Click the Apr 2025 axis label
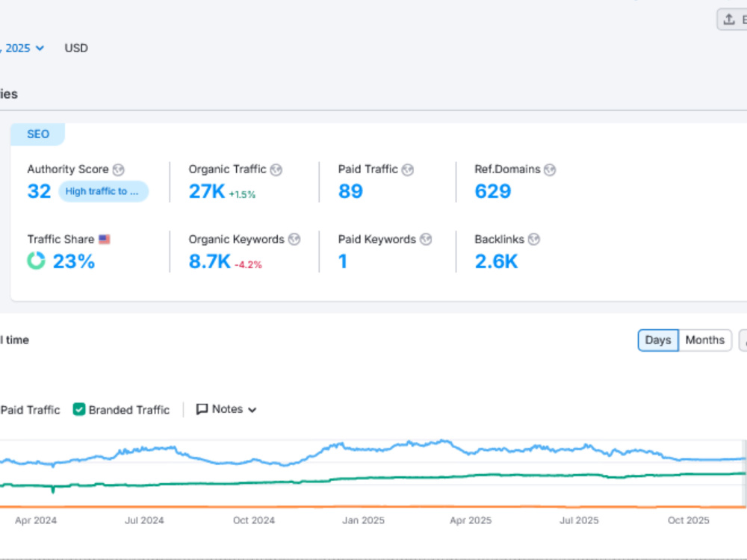Viewport: 747px width, 560px height. pos(471,520)
